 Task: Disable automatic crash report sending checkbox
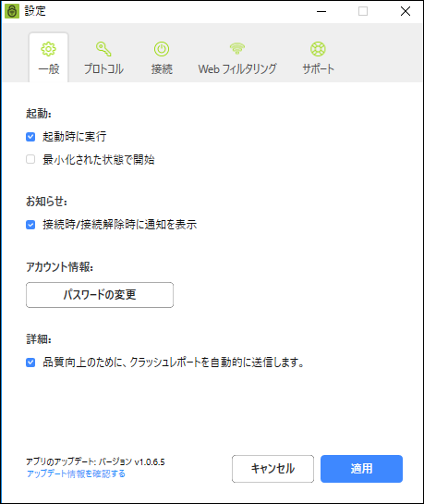[x=30, y=363]
